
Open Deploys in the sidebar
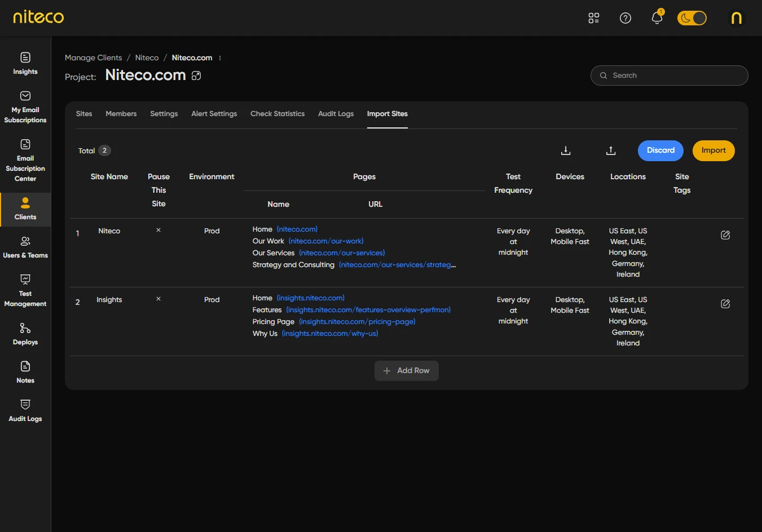[x=25, y=334]
